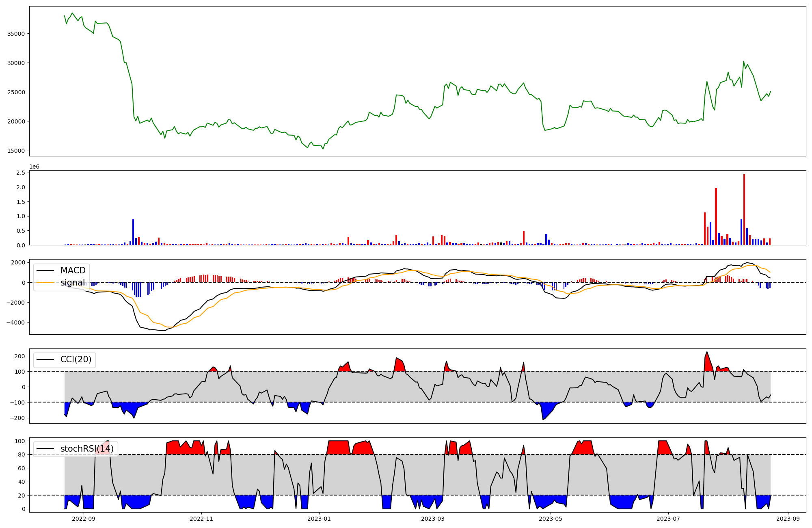Click the 2022-11 x-axis date label
This screenshot has width=812, height=528.
201,519
